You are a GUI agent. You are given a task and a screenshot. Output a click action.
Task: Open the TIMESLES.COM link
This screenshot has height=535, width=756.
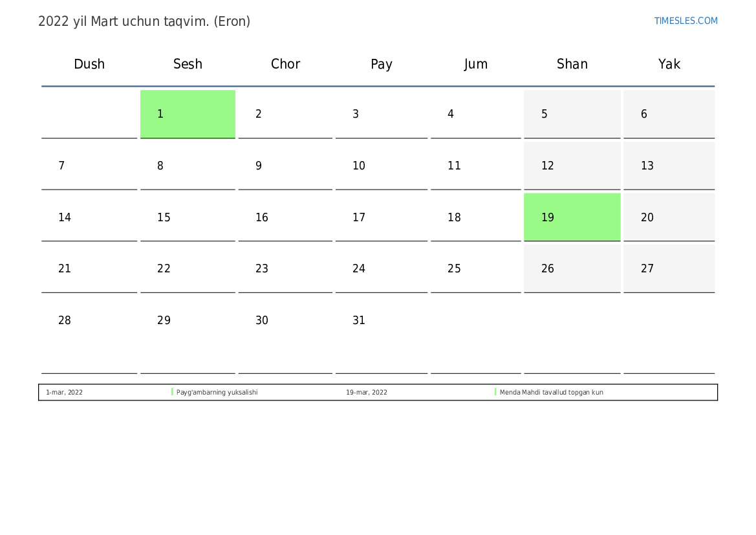[686, 21]
